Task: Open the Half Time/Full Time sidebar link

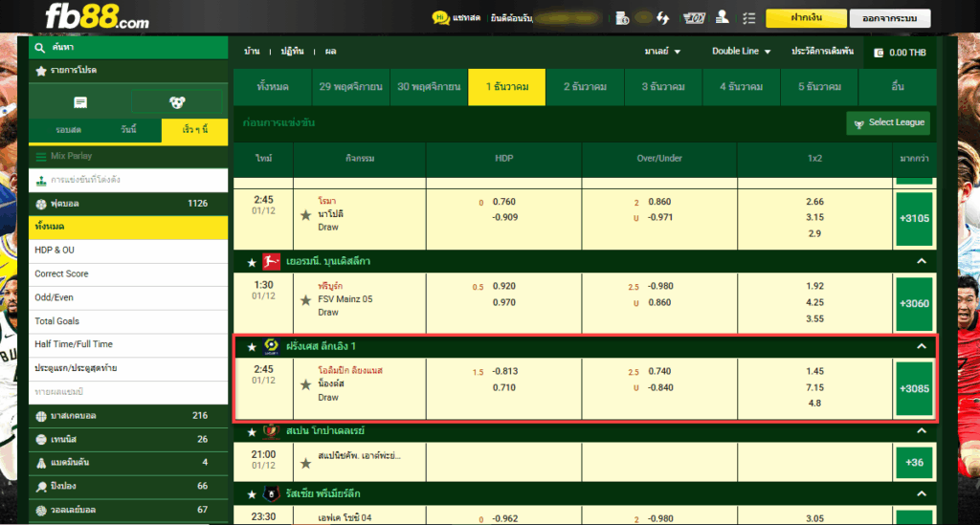Action: pos(128,344)
